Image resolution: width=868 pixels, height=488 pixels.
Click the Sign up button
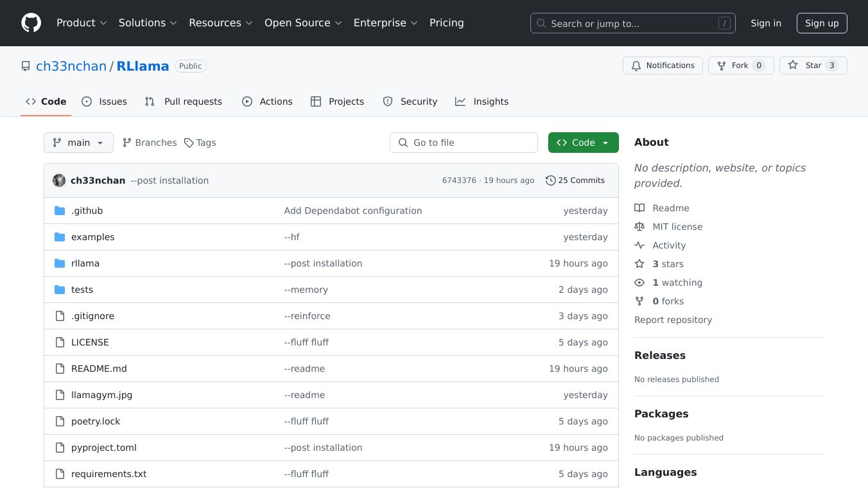(x=822, y=23)
